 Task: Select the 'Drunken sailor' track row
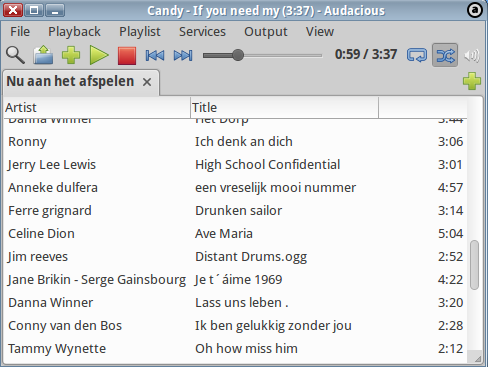[x=235, y=211]
